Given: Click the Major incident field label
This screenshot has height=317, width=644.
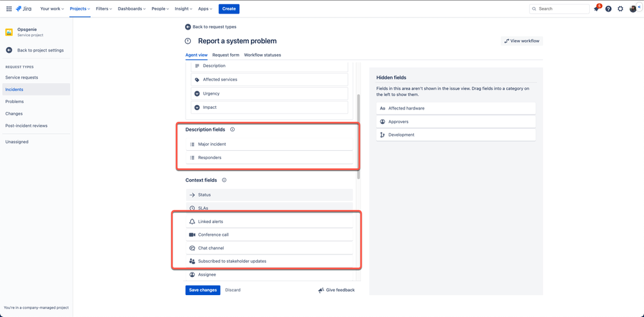Looking at the screenshot, I should (212, 144).
